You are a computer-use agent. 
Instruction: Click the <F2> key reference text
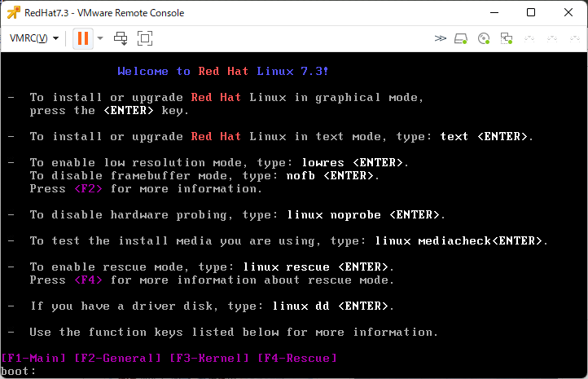88,188
